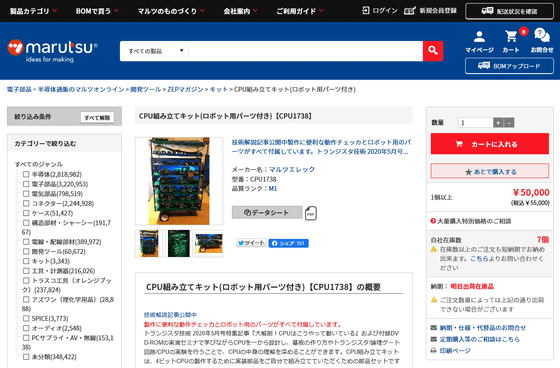Increase quantity with the plus button
Screen dimensions: 560x368
click(498, 123)
